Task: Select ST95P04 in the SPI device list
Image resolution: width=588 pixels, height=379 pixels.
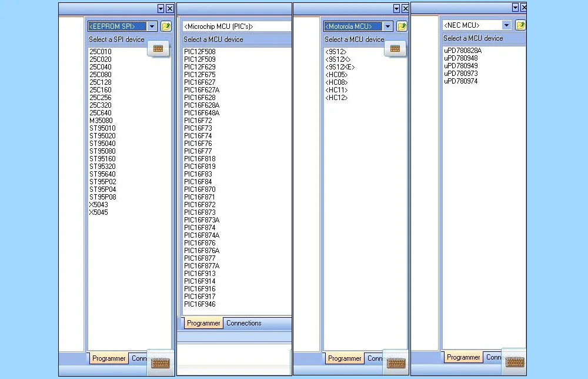Action: 103,189
